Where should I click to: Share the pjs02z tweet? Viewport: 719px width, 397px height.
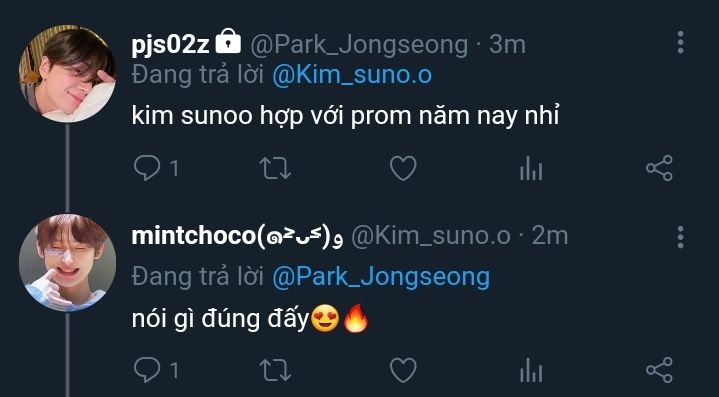(x=659, y=168)
